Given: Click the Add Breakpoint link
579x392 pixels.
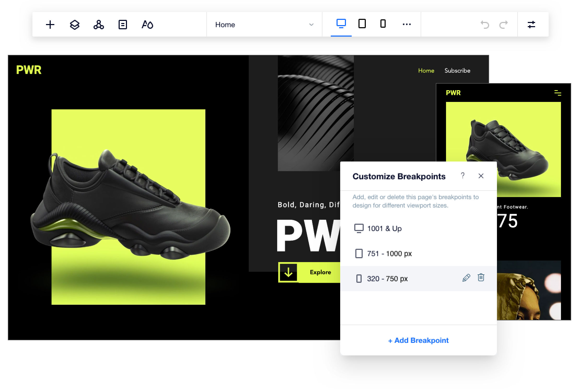Looking at the screenshot, I should click(x=418, y=340).
